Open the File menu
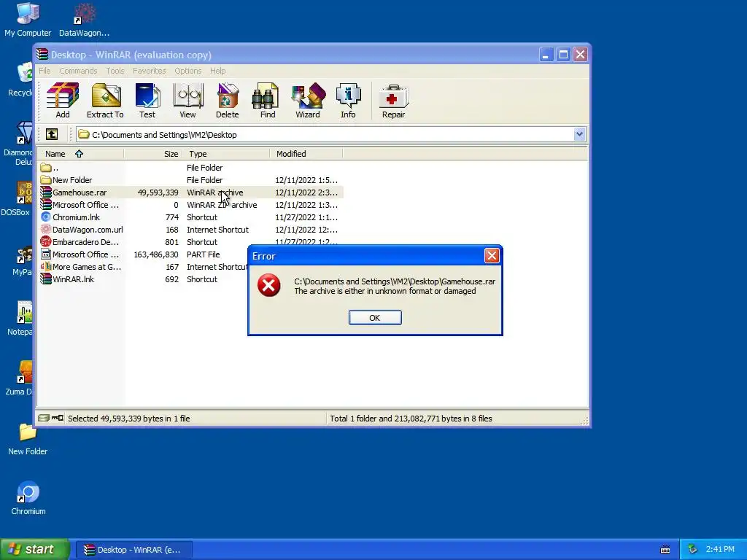747x560 pixels. pos(44,71)
